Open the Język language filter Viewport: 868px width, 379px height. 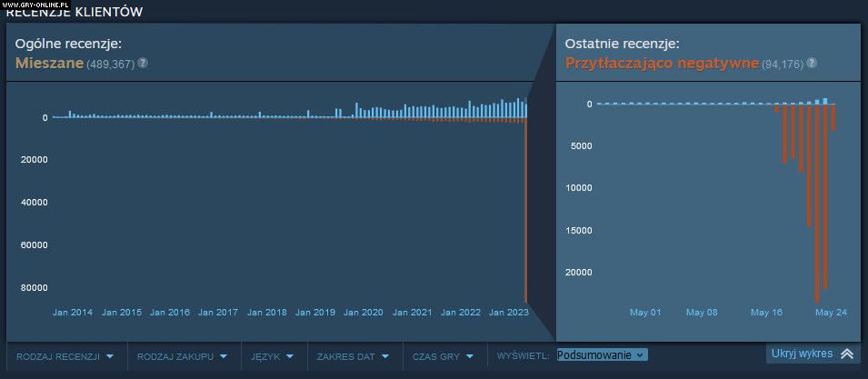(273, 356)
